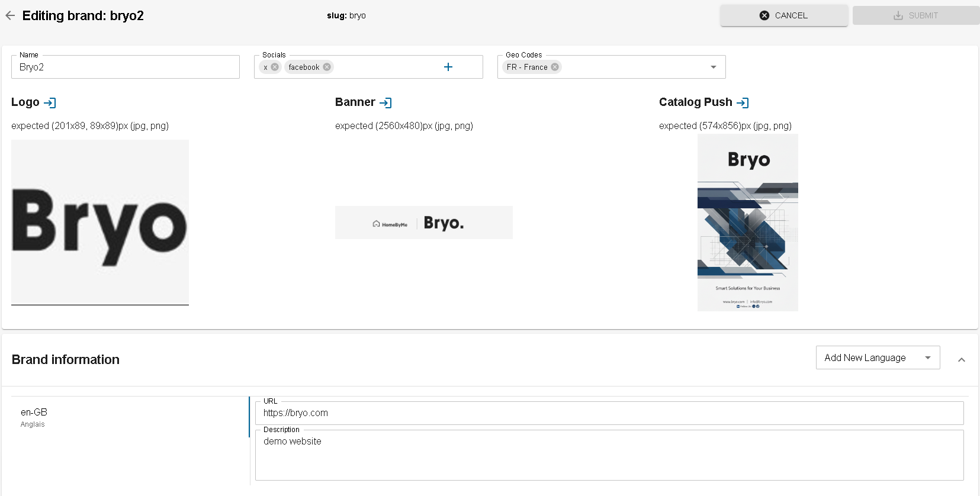This screenshot has height=496, width=980.
Task: Open the Catalog Push upload icon
Action: (x=743, y=103)
